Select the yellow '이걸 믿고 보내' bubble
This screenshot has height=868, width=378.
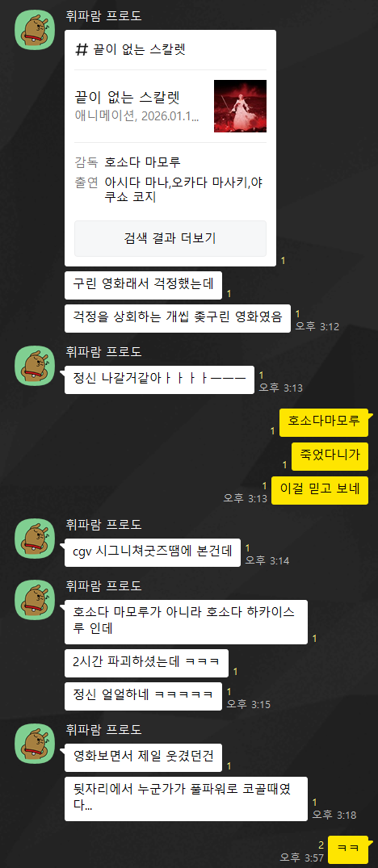tap(320, 490)
